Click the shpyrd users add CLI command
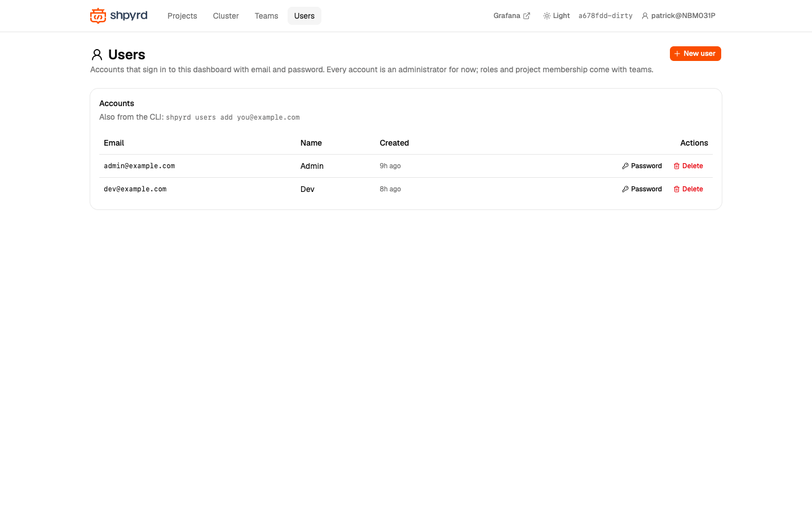 point(233,117)
